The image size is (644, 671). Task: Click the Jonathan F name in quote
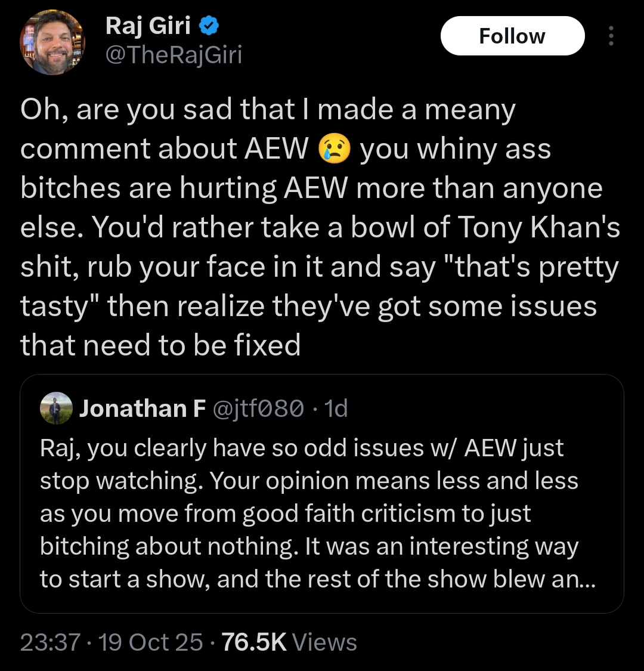pos(143,408)
